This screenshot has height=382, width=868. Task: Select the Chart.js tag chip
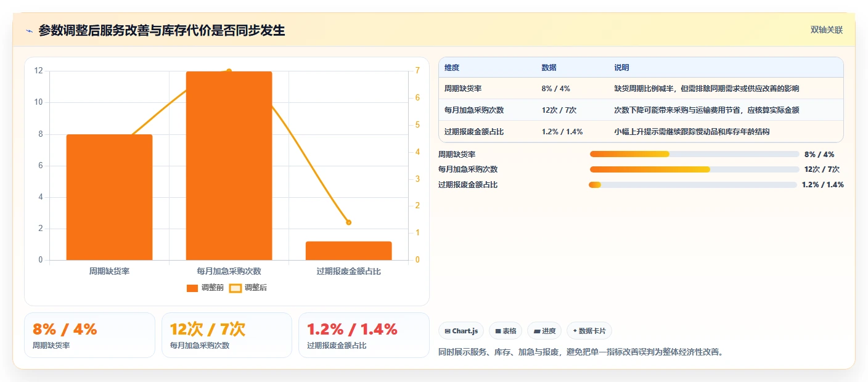coord(462,331)
